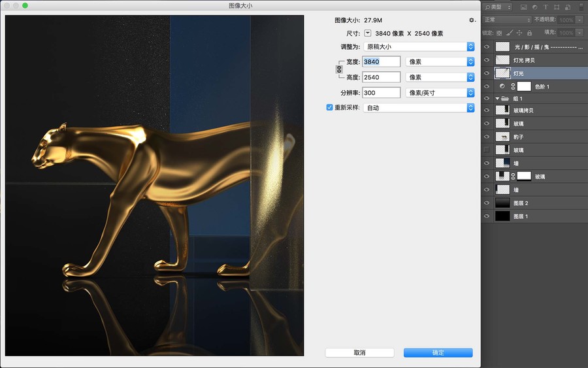Open the 不透明度 opacity slider arrow
The image size is (588, 368).
(580, 20)
